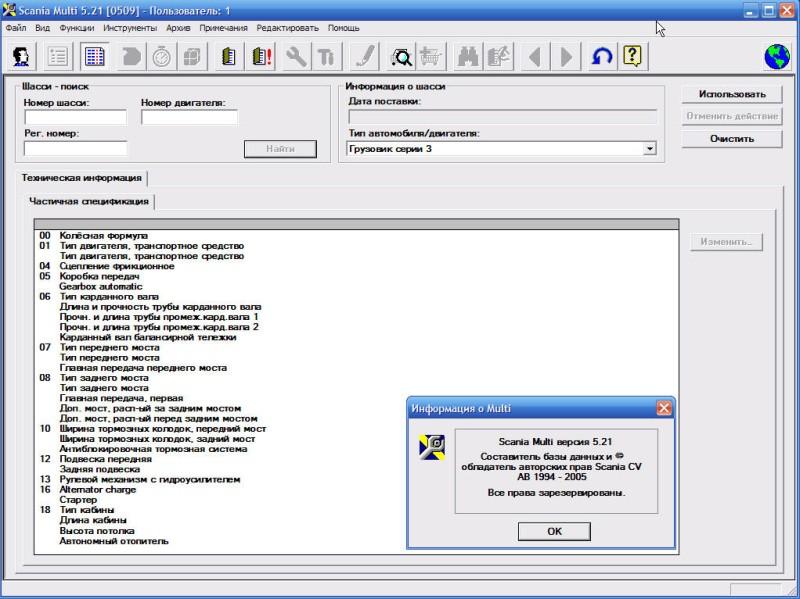Click the Использовать button
The width and height of the screenshot is (800, 599).
pos(732,94)
